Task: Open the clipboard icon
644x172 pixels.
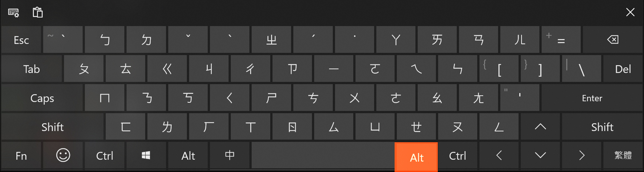Action: click(x=38, y=12)
